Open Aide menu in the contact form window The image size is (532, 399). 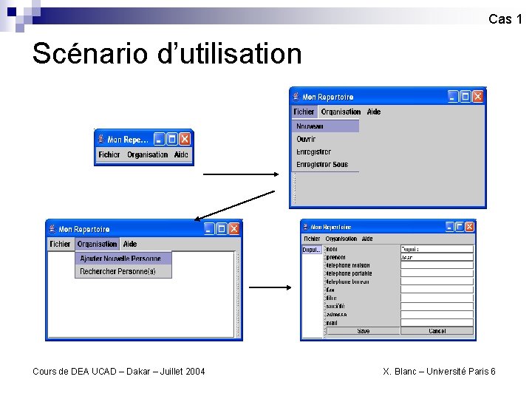pyautogui.click(x=367, y=239)
